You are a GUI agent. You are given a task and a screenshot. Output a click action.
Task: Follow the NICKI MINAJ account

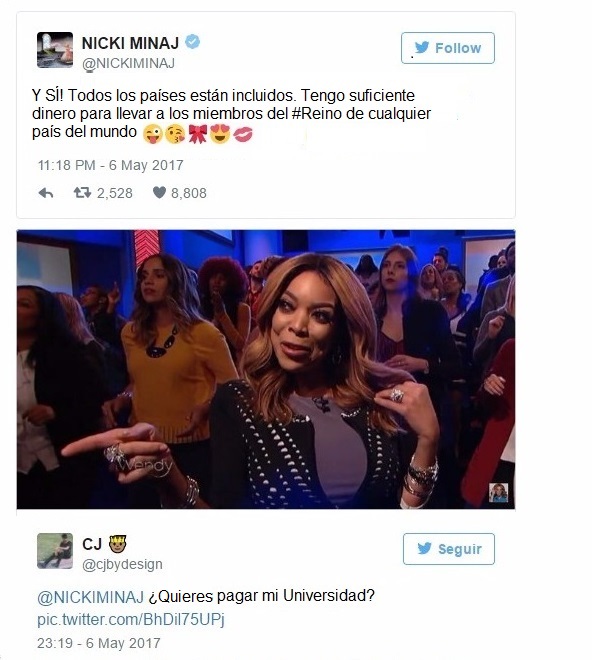447,48
